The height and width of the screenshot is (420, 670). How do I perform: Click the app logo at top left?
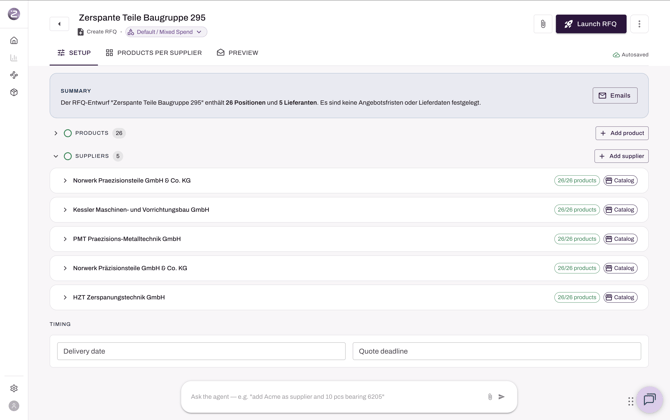pyautogui.click(x=14, y=14)
